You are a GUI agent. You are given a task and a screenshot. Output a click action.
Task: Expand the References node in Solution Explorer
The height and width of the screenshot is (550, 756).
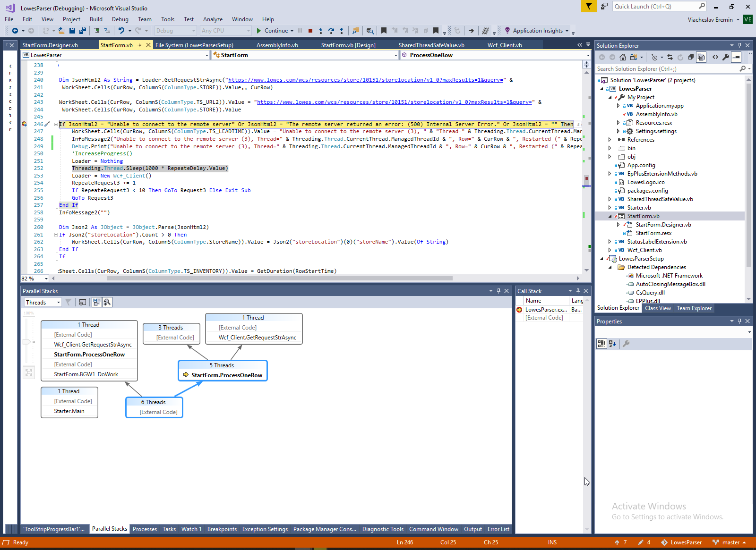[x=610, y=140]
